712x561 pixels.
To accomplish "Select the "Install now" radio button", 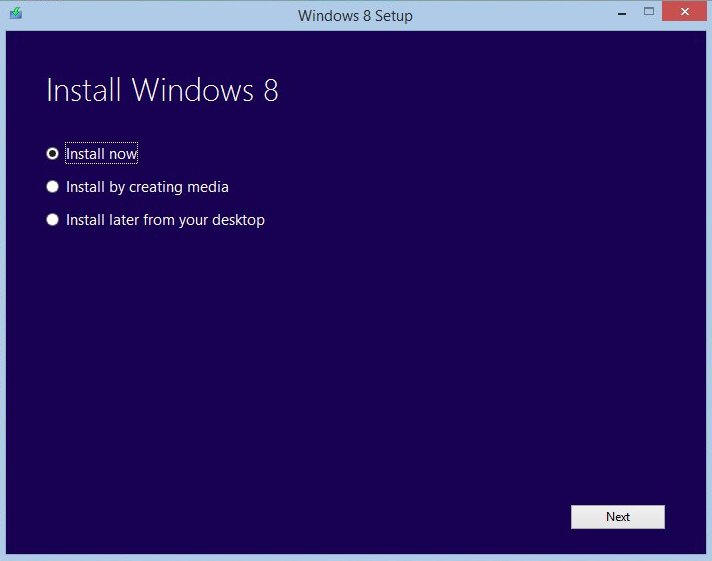I will (x=53, y=154).
